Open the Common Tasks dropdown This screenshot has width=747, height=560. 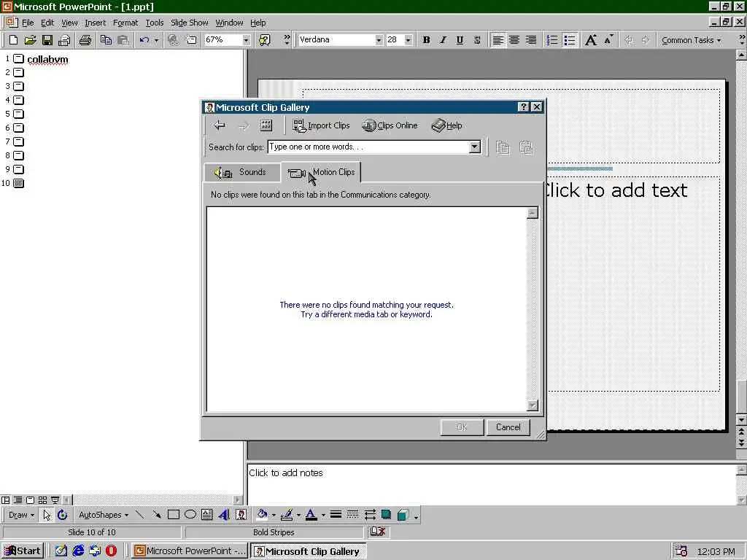pyautogui.click(x=691, y=40)
